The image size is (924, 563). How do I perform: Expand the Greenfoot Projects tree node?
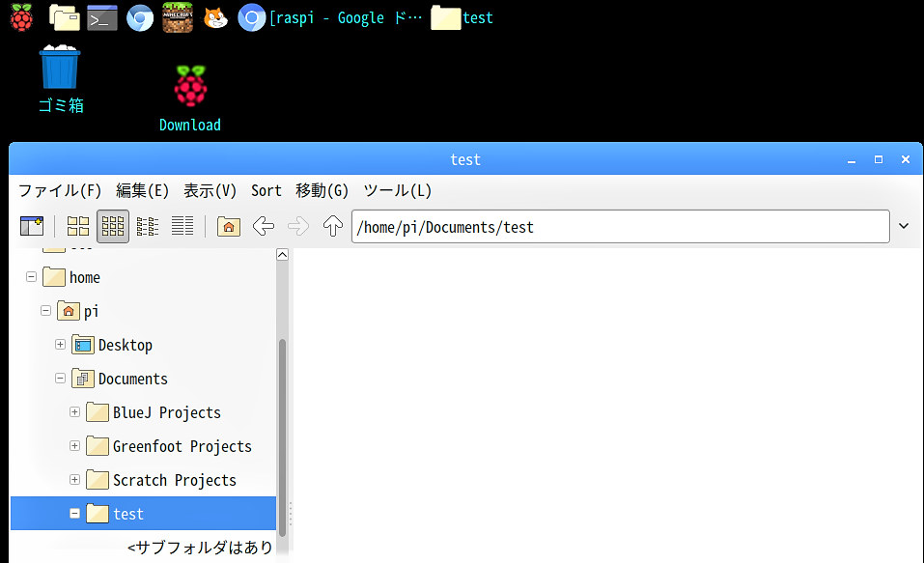click(x=74, y=446)
